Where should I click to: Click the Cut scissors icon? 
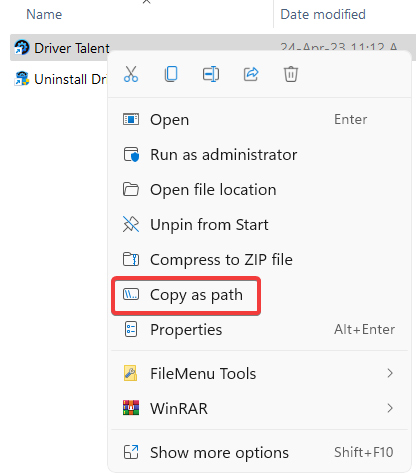tap(131, 74)
